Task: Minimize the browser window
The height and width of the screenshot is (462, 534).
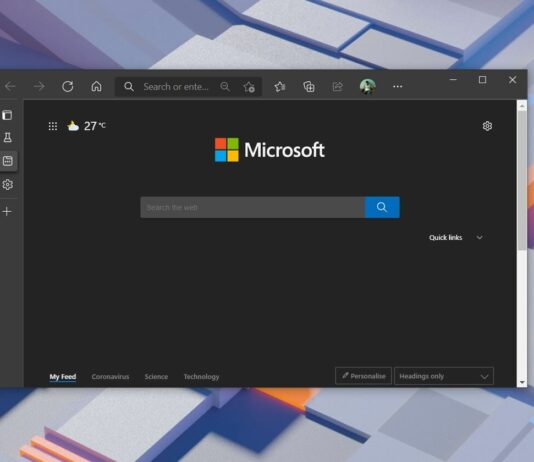Action: tap(453, 80)
